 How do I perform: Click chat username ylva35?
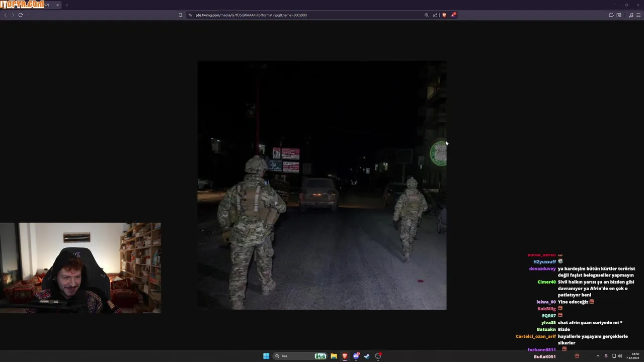[x=548, y=323]
